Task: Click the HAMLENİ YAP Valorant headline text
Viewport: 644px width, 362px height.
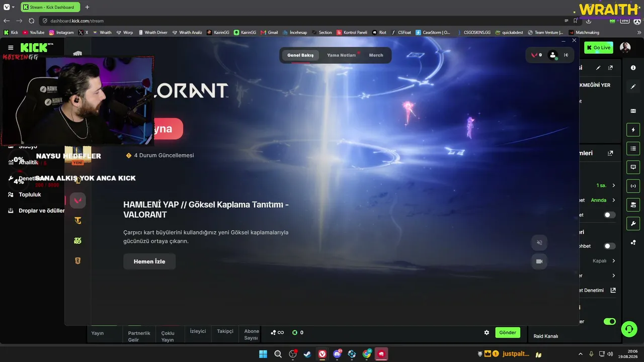Action: 206,209
